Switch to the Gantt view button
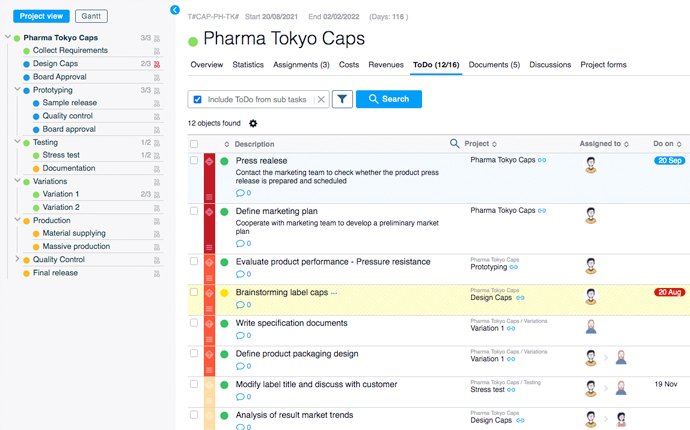690x430 pixels. click(x=91, y=16)
